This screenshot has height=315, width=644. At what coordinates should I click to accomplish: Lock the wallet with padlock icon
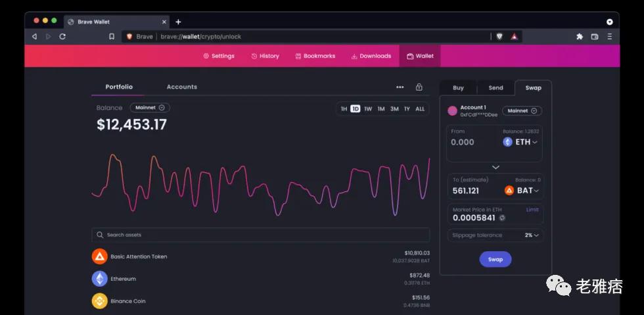click(419, 87)
